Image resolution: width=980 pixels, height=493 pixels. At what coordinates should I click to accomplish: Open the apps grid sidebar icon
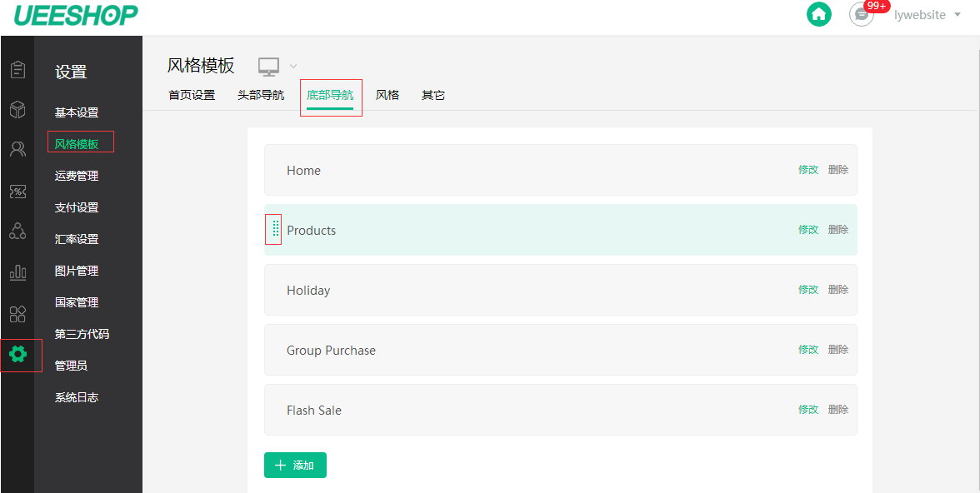(17, 314)
